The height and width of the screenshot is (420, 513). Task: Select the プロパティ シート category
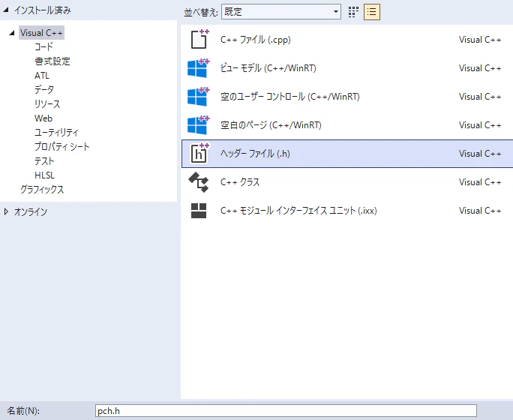pyautogui.click(x=61, y=146)
